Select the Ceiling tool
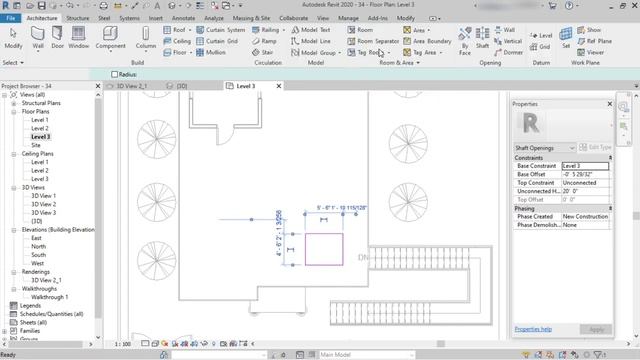This screenshot has height=360, width=640. click(177, 41)
